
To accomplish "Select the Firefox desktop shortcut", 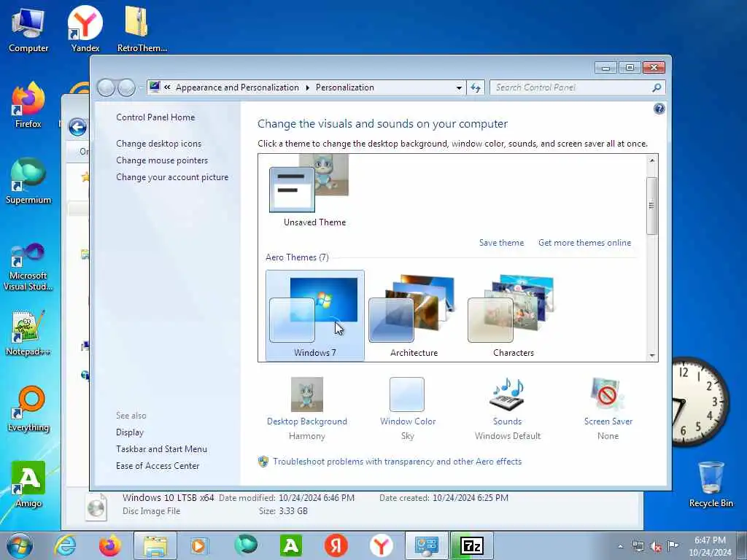I will pyautogui.click(x=28, y=105).
